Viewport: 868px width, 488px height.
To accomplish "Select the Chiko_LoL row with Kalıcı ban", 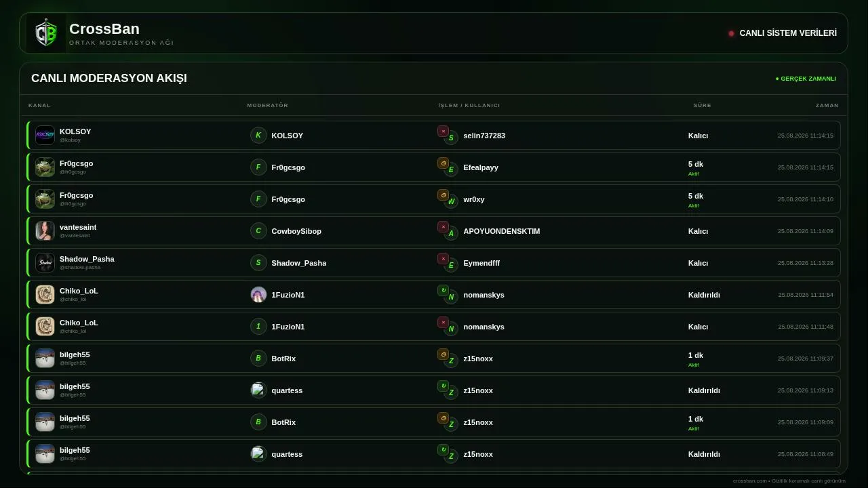I will click(x=433, y=327).
